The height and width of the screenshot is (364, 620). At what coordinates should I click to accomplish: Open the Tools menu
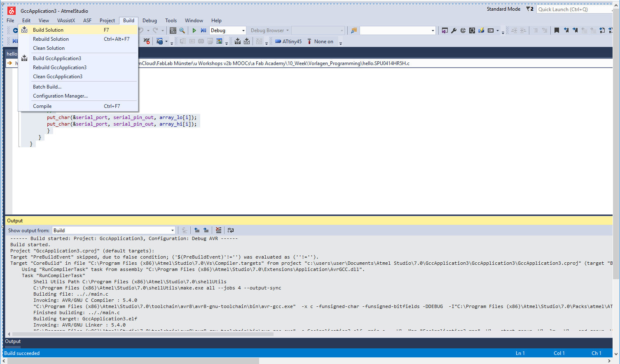(x=171, y=21)
